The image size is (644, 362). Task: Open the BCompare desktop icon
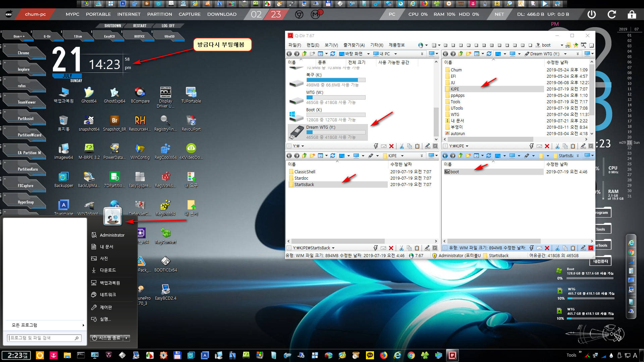pos(140,95)
